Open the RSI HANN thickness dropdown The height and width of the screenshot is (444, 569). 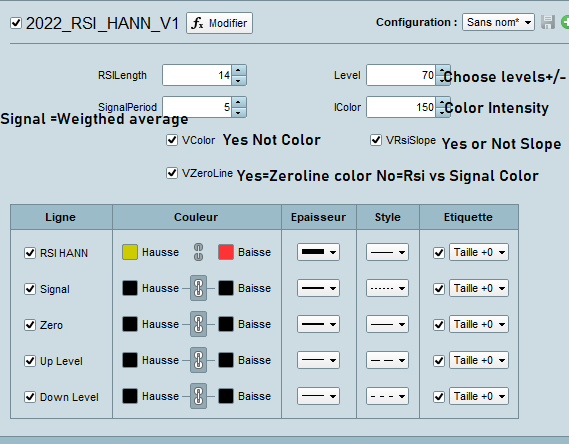[318, 252]
